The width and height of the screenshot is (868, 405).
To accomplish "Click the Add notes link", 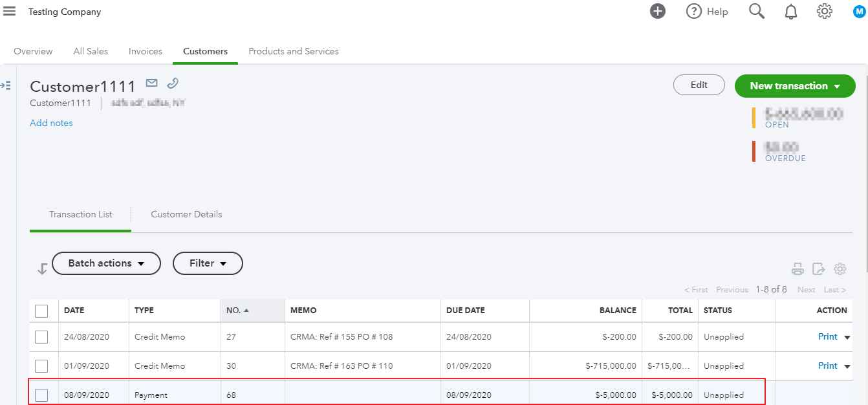I will tap(51, 123).
